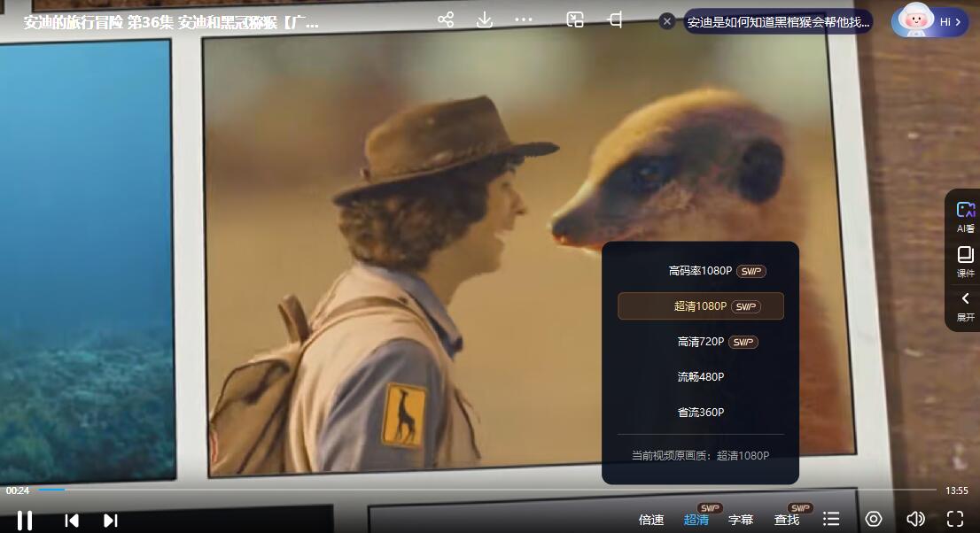Viewport: 980px width, 533px height.
Task: Skip to the previous episode
Action: [72, 520]
